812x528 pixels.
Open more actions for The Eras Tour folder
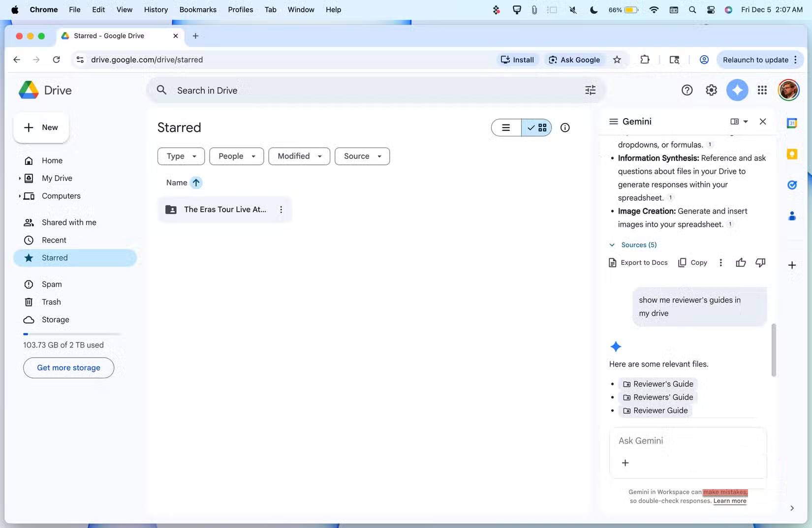click(281, 210)
